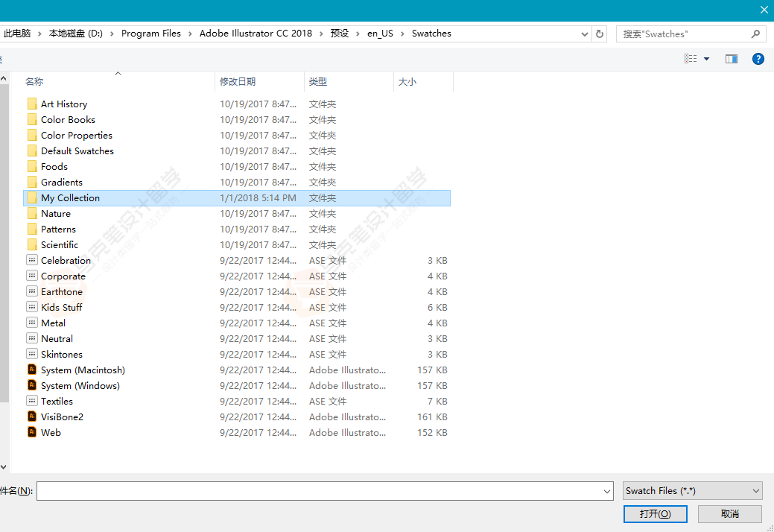Click the 取消 button
The image size is (774, 532).
(x=729, y=513)
